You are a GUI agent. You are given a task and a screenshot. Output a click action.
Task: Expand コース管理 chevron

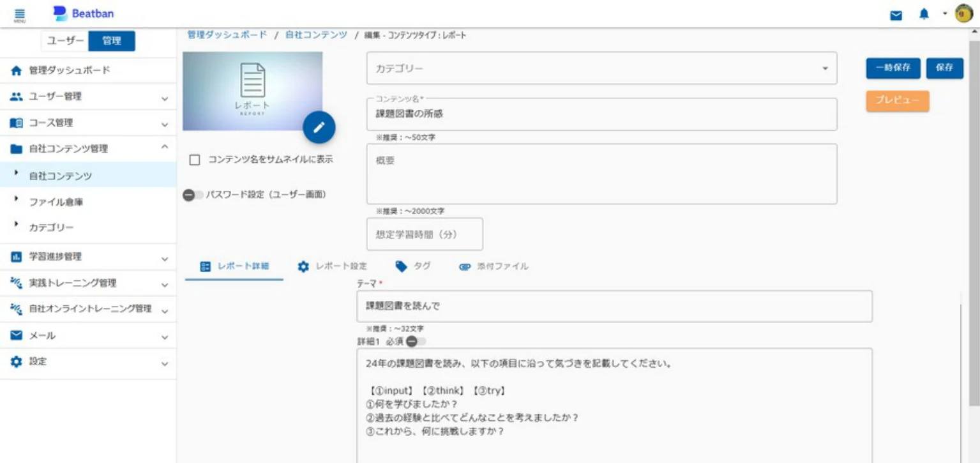(x=165, y=125)
